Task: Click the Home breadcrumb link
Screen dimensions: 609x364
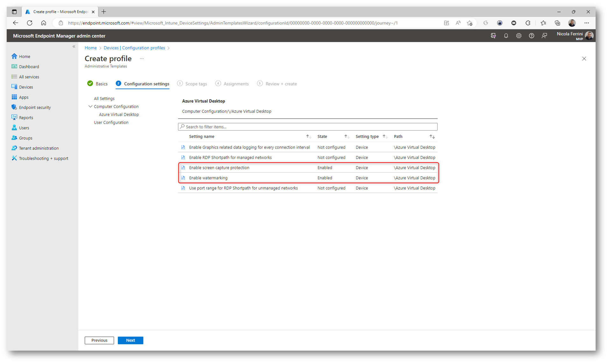Action: pos(91,48)
